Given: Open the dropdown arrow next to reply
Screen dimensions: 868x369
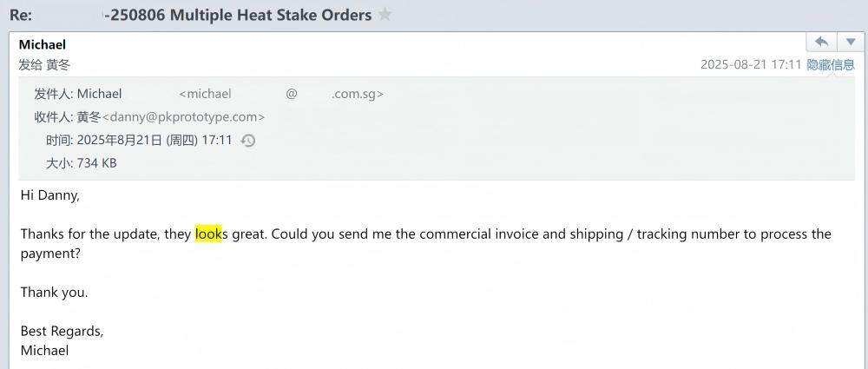Looking at the screenshot, I should (850, 42).
